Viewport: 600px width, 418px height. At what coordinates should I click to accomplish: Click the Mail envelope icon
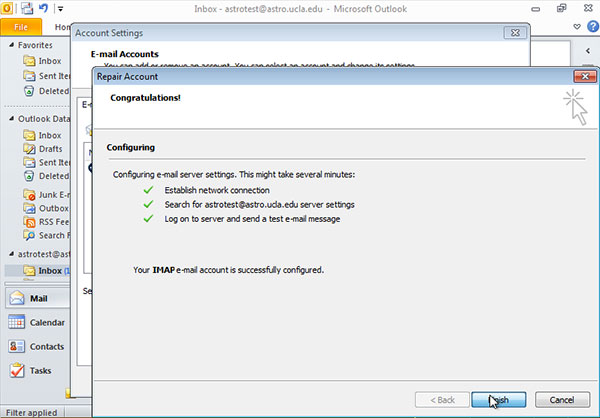click(x=17, y=298)
